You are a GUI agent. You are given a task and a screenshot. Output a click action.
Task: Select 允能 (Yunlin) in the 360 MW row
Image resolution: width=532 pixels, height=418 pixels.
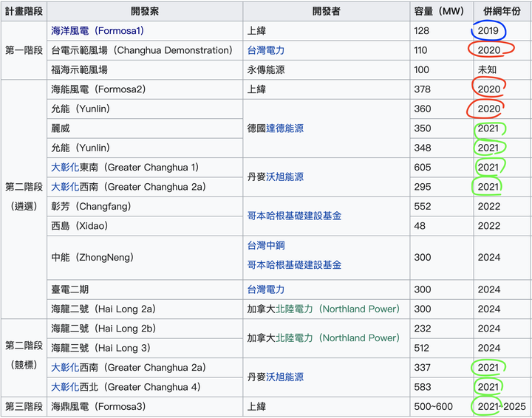point(145,109)
